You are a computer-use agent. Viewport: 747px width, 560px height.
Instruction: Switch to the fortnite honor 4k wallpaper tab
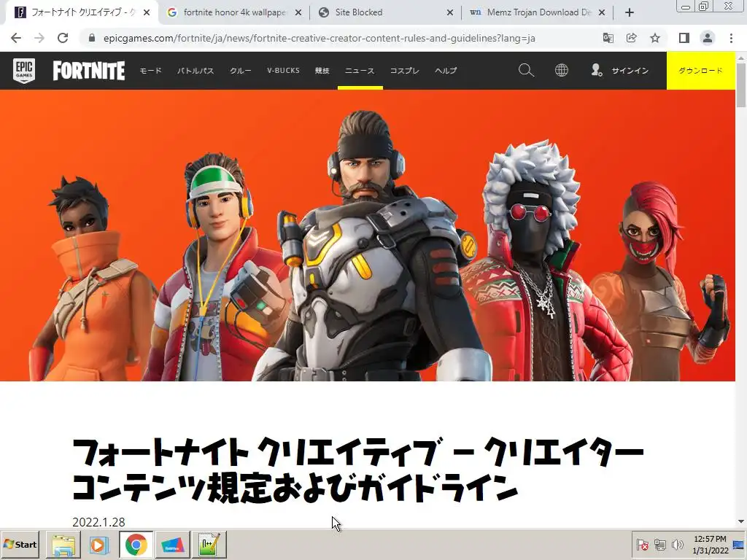[x=233, y=13]
